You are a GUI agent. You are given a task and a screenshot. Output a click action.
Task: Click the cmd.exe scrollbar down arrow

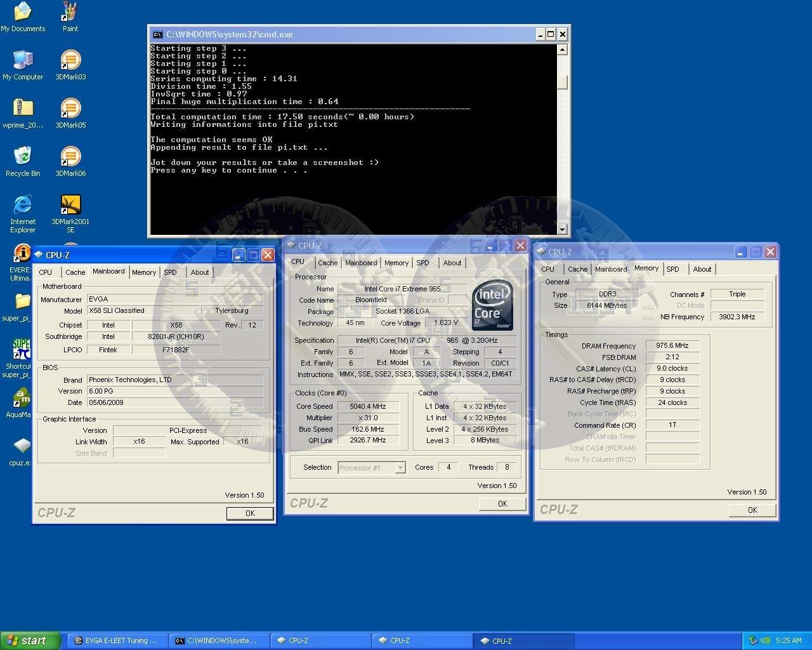click(x=562, y=229)
